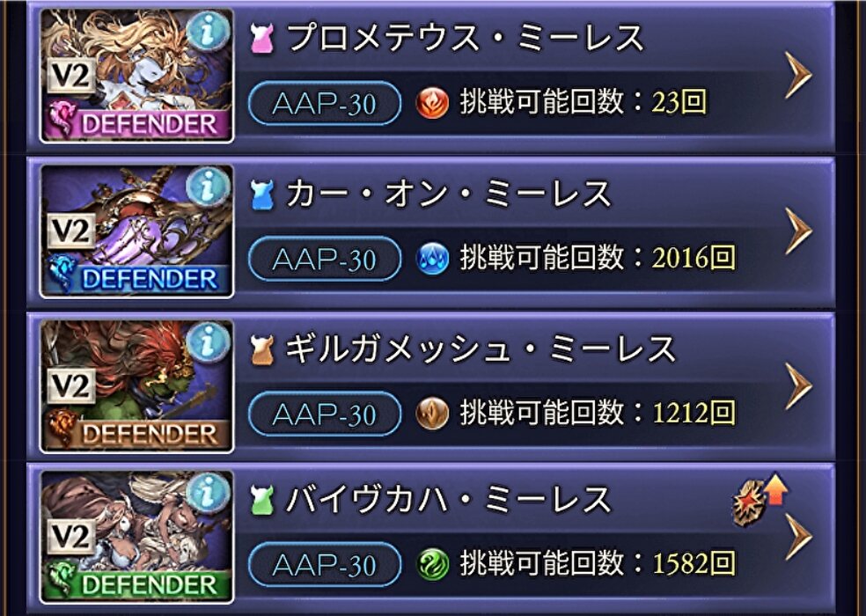Click the バイヴカハ DEFENDER thumbnail
Screen dimensions: 866x616
point(136,537)
